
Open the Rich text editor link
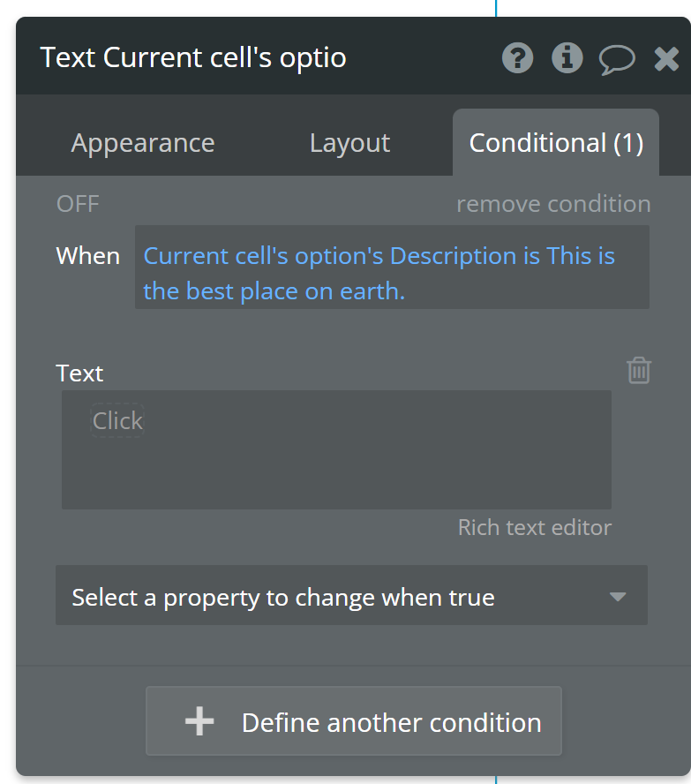point(534,528)
